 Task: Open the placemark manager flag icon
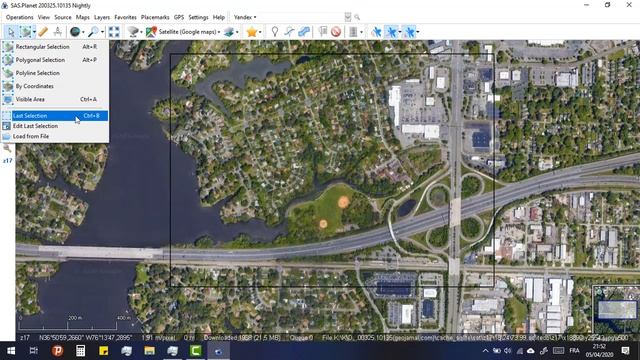coord(322,31)
